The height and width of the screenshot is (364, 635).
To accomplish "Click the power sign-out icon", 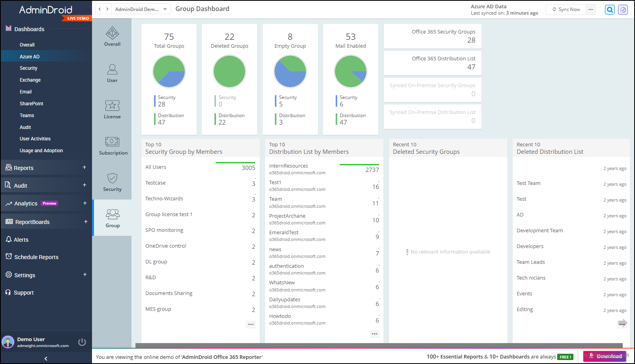I will point(82,342).
